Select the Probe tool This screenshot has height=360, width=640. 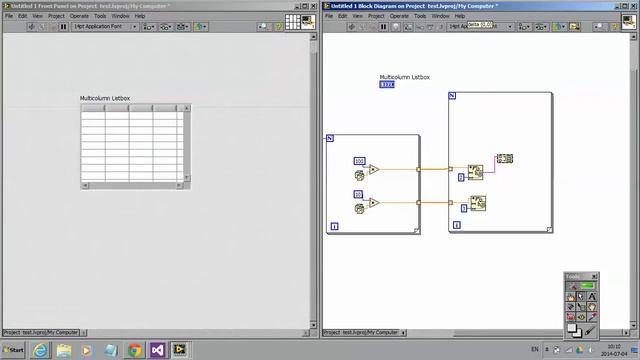point(581,317)
